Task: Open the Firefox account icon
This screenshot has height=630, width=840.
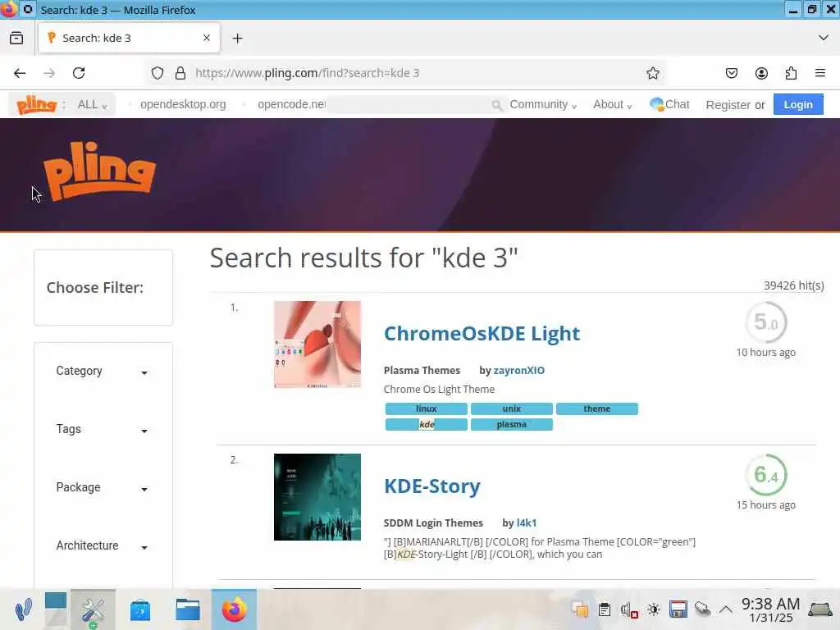Action: (761, 73)
